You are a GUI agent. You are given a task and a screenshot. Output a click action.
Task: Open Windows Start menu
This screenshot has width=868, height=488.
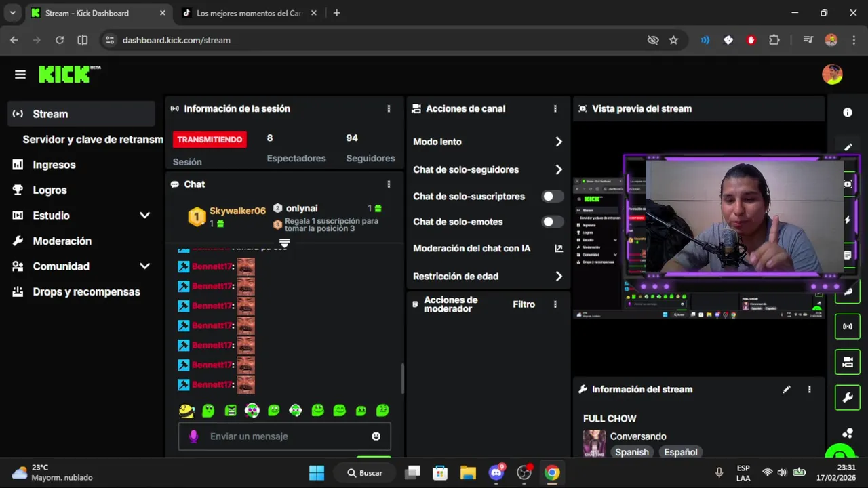coord(317,472)
